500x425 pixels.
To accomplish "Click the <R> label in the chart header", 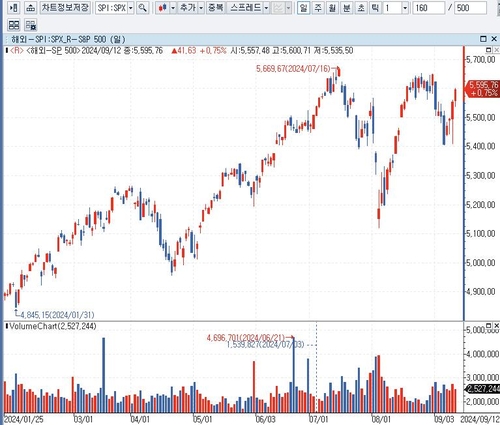I will point(17,51).
